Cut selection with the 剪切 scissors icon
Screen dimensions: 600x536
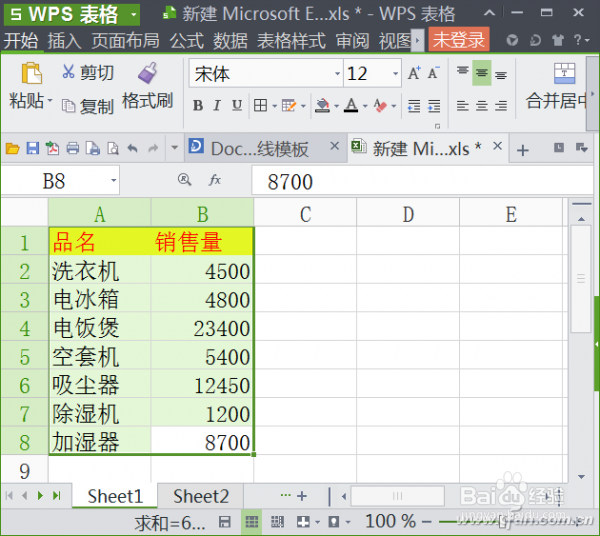pos(68,72)
